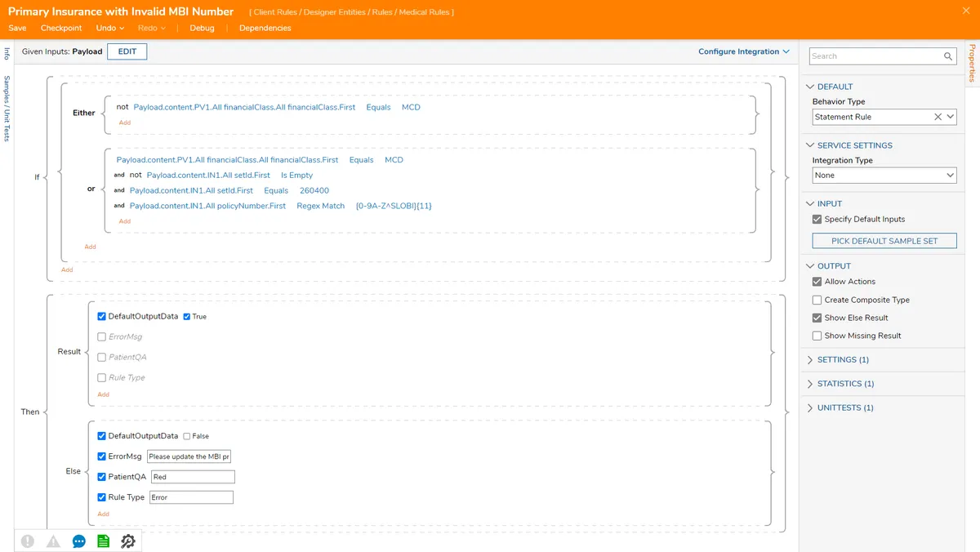Open the Configure Integration dropdown

(x=744, y=51)
